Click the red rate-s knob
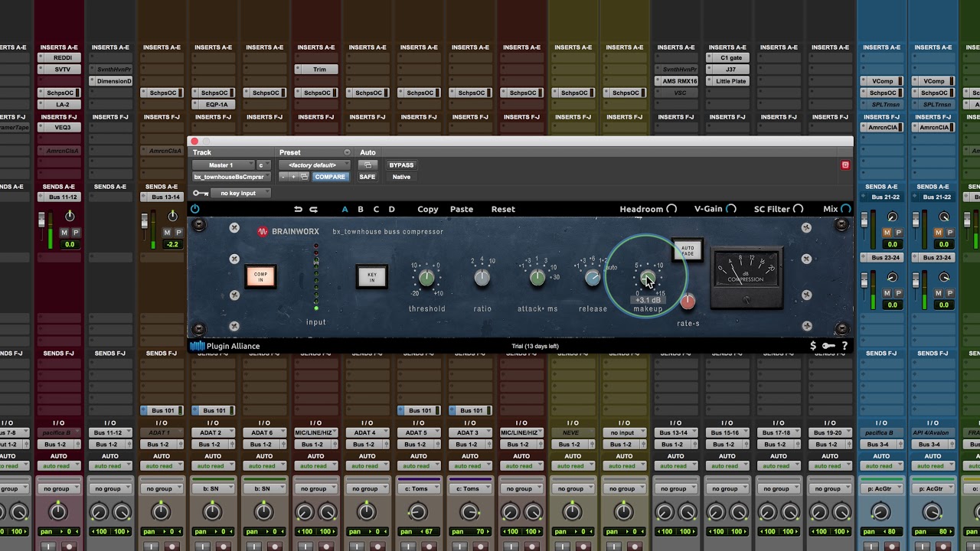Screen dimensions: 980x551 (688, 302)
